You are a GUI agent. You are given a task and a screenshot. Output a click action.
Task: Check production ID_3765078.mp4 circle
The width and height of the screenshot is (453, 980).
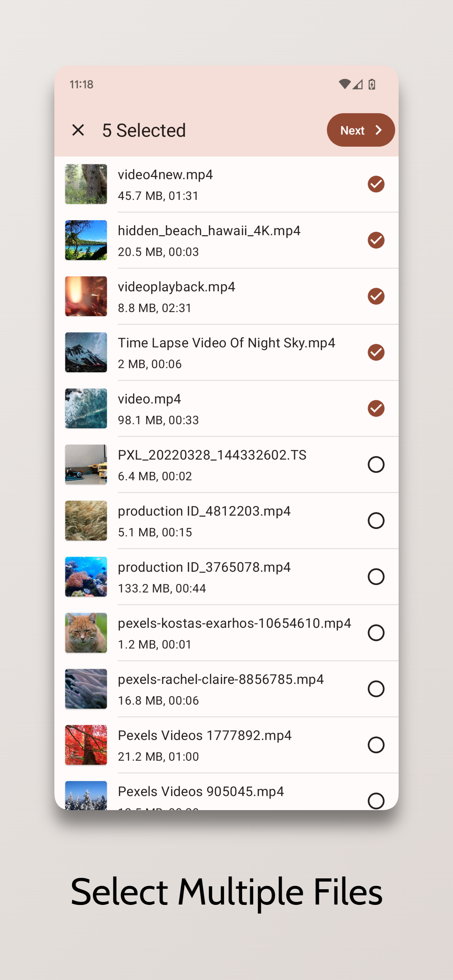pyautogui.click(x=376, y=577)
